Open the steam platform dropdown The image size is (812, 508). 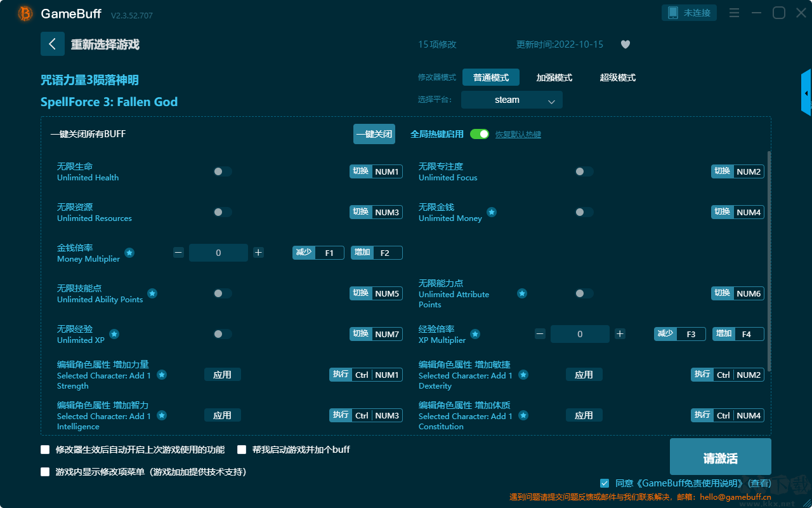(512, 100)
